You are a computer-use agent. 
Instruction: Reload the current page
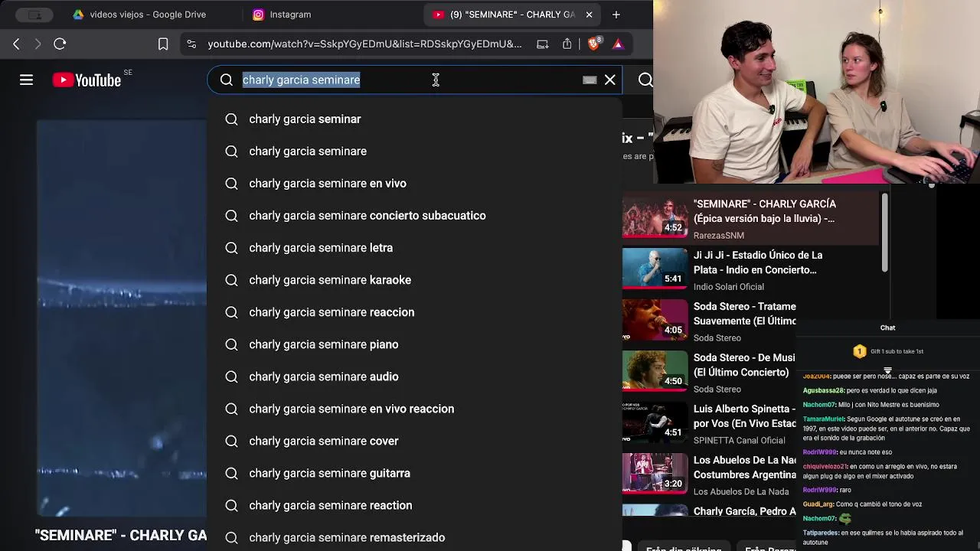(60, 44)
